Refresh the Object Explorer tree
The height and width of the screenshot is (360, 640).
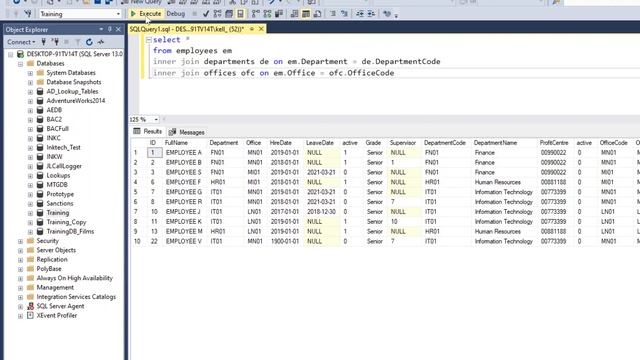pyautogui.click(x=89, y=42)
